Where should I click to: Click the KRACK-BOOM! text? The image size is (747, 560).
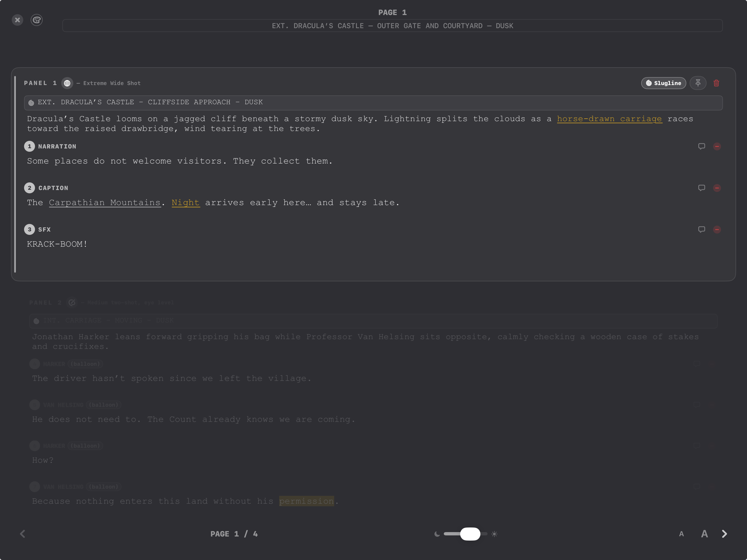point(57,244)
